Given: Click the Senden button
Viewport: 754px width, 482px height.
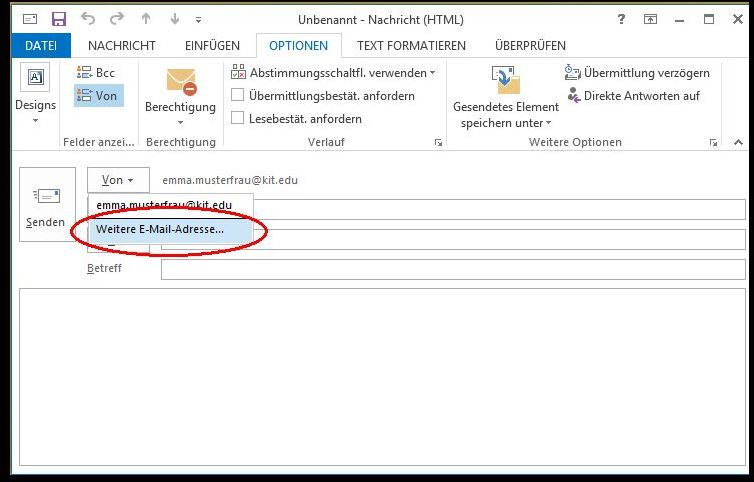Looking at the screenshot, I should tap(46, 204).
